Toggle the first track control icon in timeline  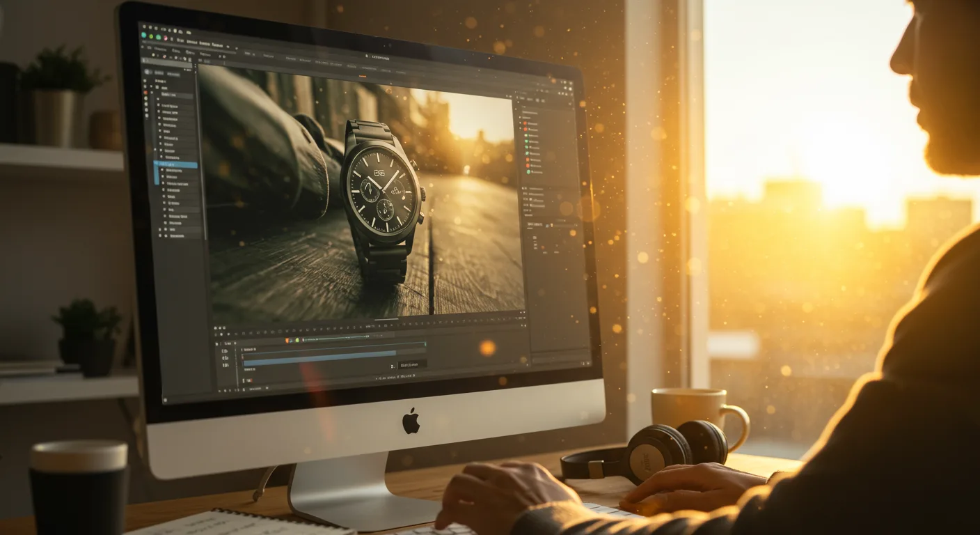225,352
